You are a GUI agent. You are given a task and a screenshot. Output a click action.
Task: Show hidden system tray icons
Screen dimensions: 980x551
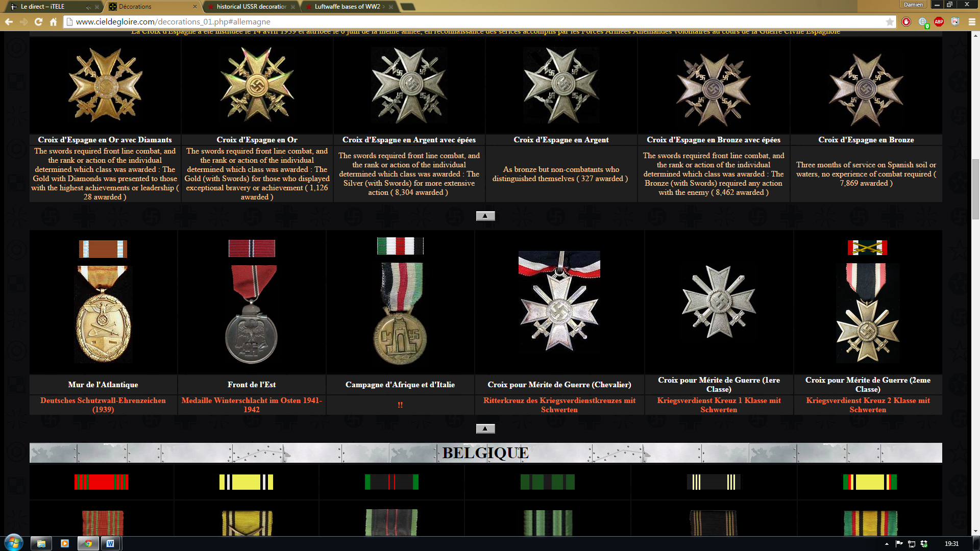[x=887, y=544]
